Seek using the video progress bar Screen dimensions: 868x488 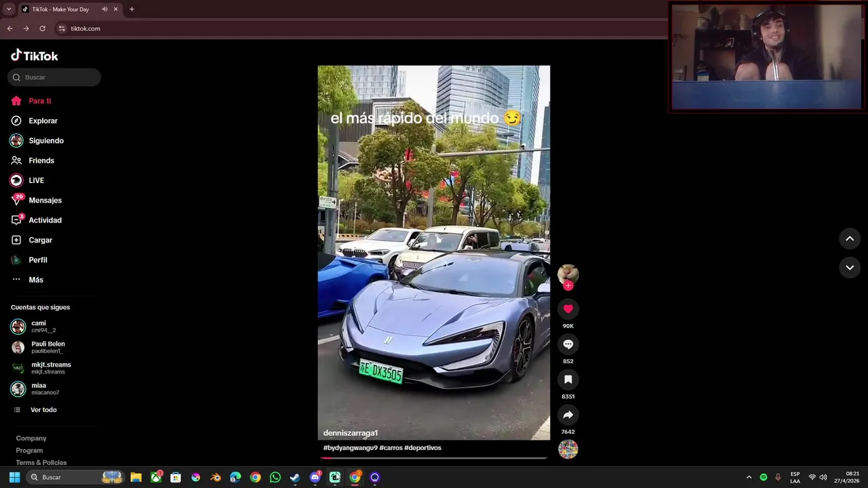coord(434,457)
